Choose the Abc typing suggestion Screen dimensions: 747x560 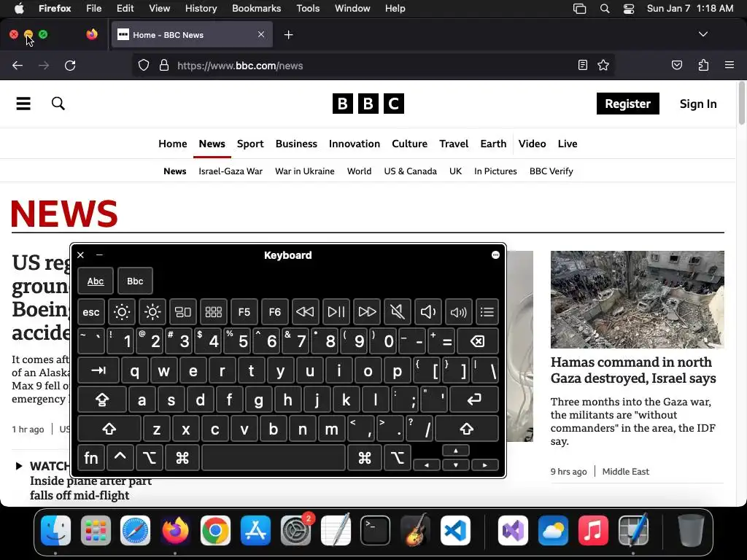point(96,281)
